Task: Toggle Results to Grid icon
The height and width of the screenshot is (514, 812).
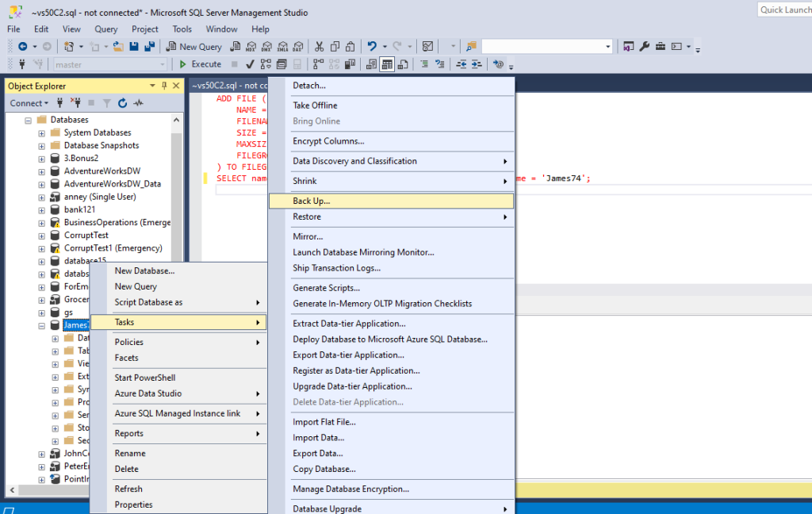Action: (x=387, y=64)
